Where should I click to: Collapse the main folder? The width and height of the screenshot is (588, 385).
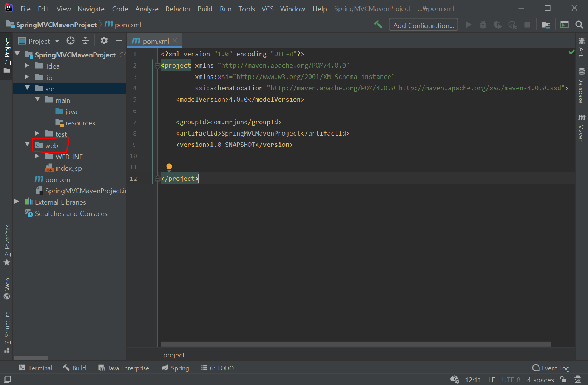pyautogui.click(x=37, y=99)
